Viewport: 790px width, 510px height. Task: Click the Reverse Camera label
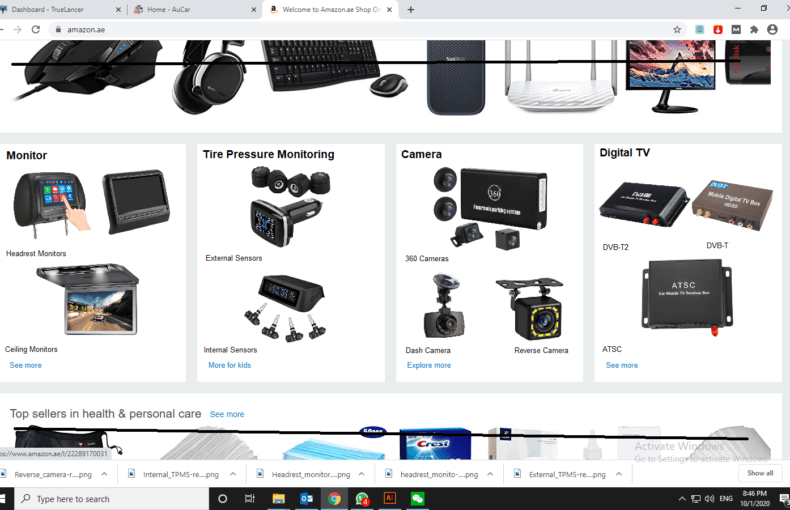click(541, 350)
